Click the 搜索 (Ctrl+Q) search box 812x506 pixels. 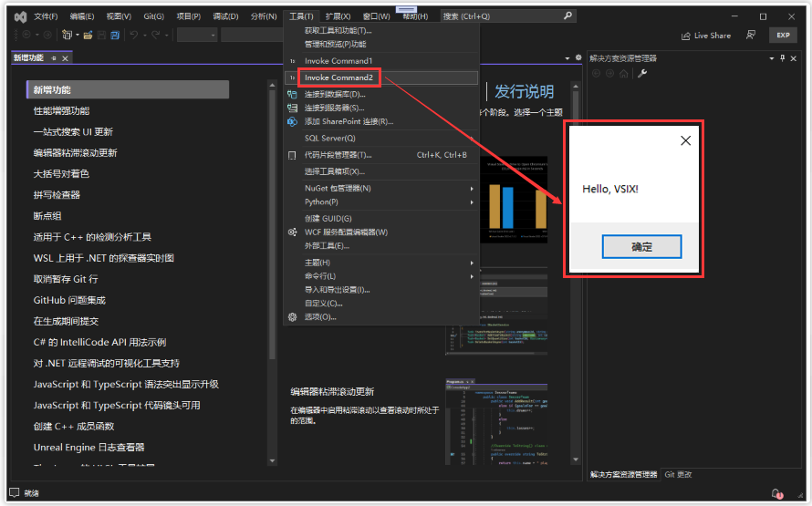(508, 16)
